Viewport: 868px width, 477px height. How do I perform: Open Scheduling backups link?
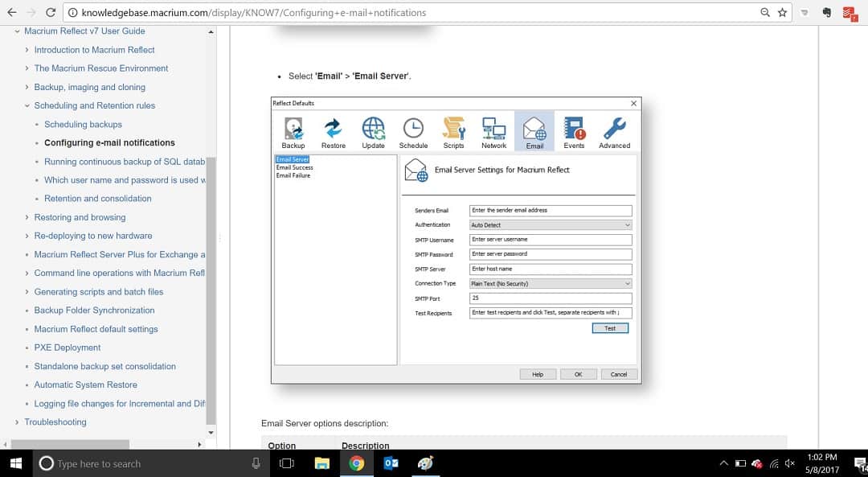coord(83,124)
